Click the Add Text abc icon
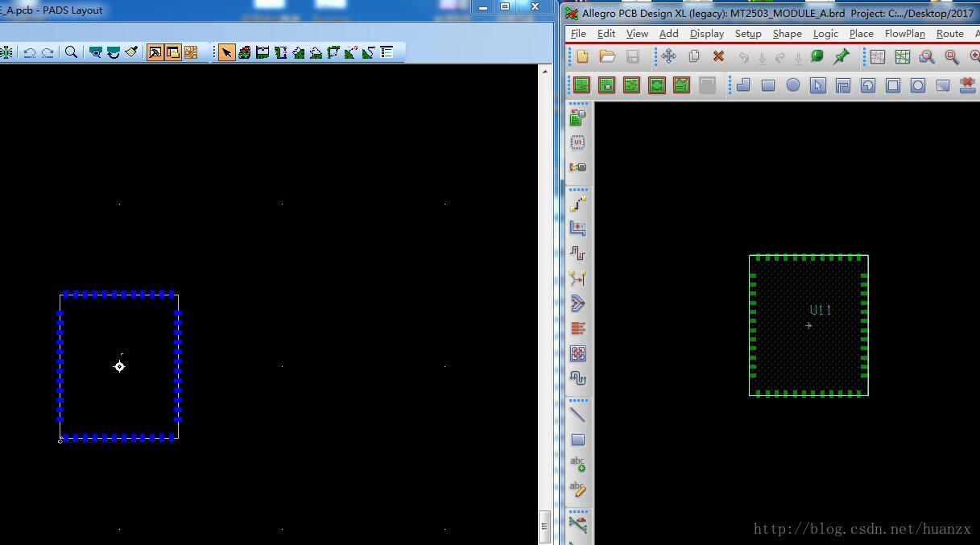Screen dimensions: 980x545 click(577, 464)
